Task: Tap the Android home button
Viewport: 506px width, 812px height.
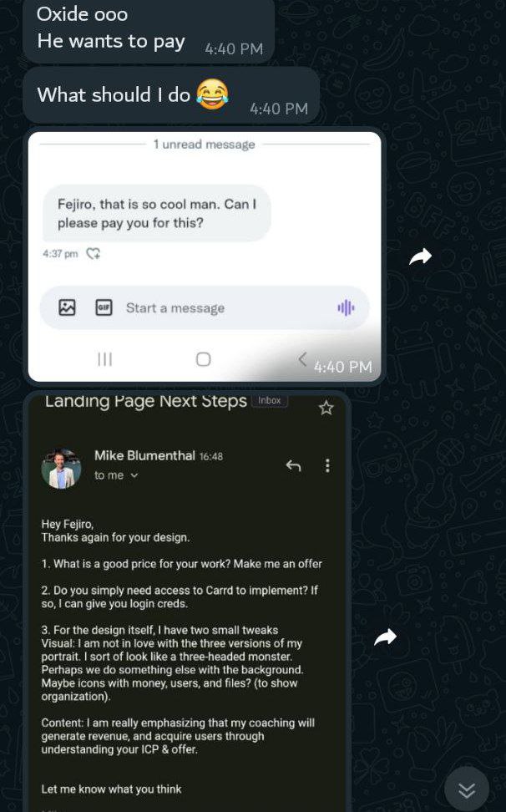Action: tap(204, 359)
